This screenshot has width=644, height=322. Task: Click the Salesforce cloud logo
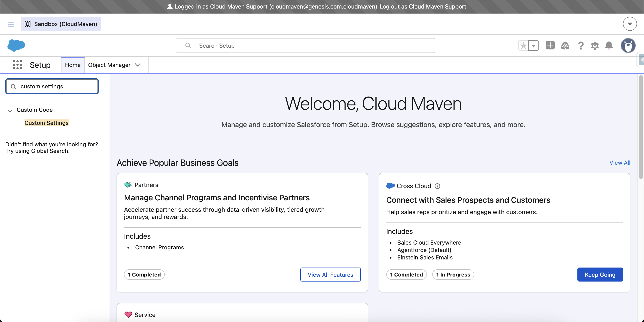[16, 45]
